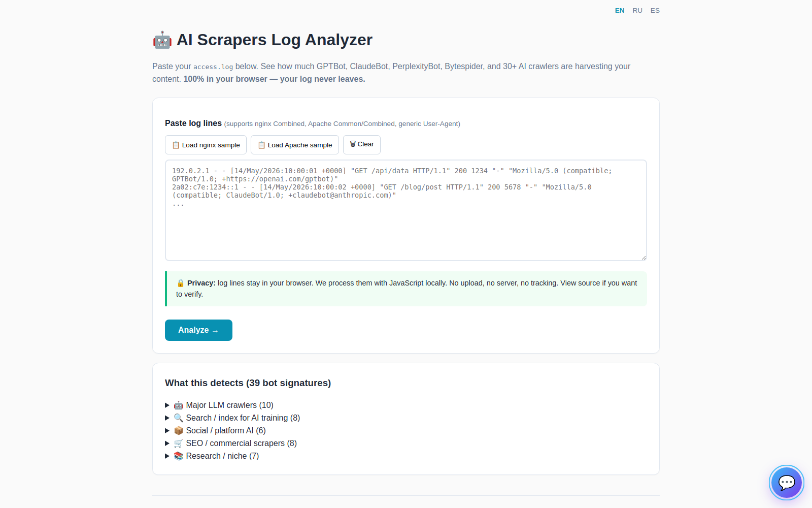Grab the textarea resize handle
The height and width of the screenshot is (508, 812).
(x=644, y=258)
